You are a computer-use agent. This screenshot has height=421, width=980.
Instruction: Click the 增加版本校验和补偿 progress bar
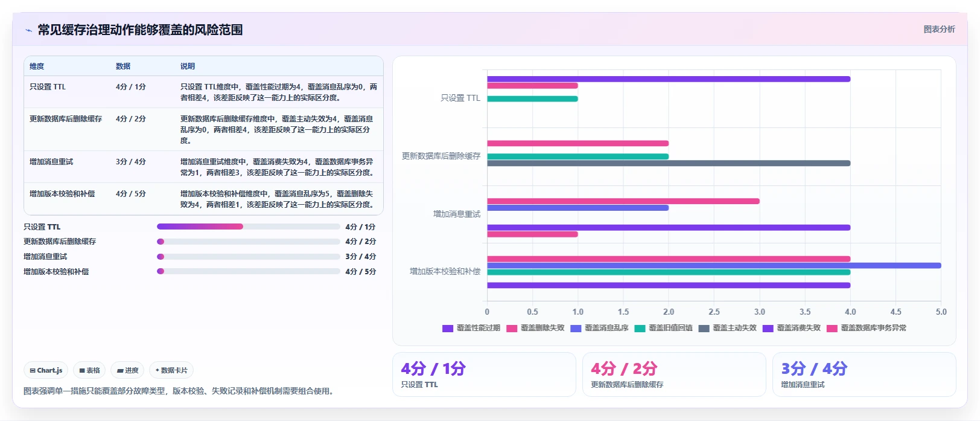click(248, 271)
